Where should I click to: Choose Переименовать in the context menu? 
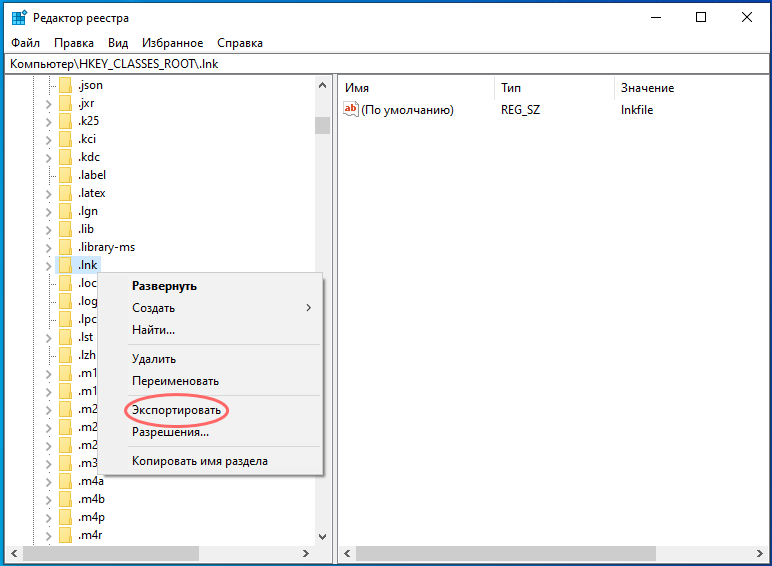click(212, 381)
